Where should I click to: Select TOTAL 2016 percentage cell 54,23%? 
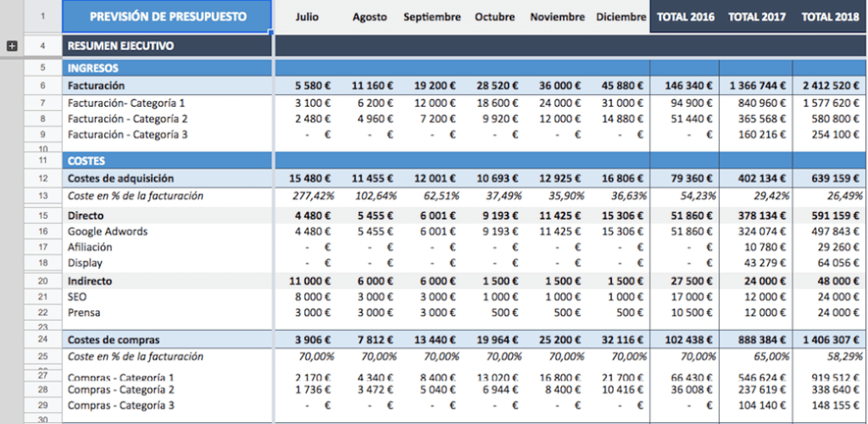[698, 196]
